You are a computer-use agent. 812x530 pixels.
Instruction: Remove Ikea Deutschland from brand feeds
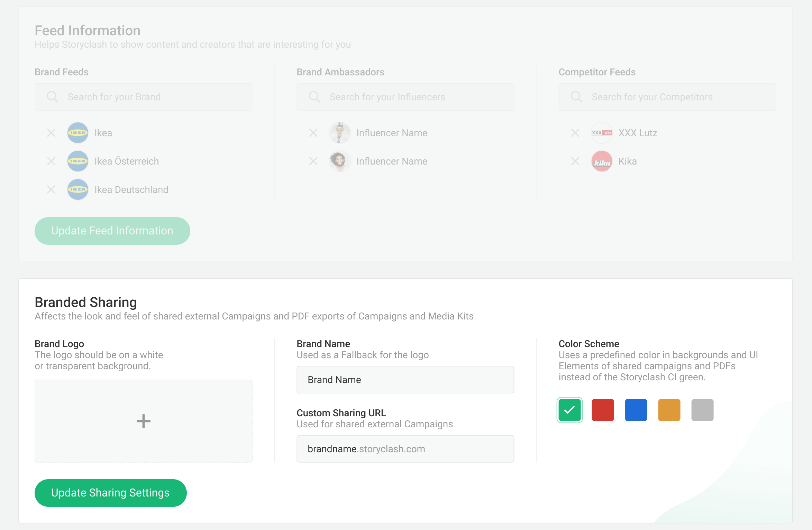tap(51, 189)
